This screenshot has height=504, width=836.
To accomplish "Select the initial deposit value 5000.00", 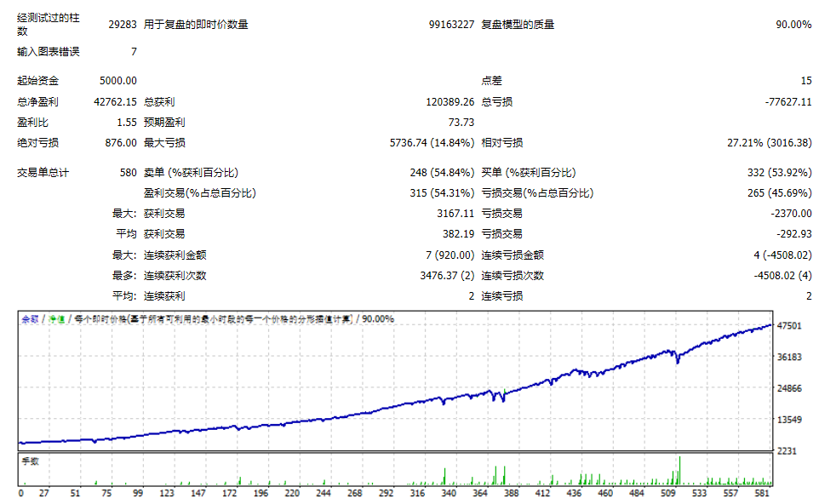I will (x=117, y=81).
